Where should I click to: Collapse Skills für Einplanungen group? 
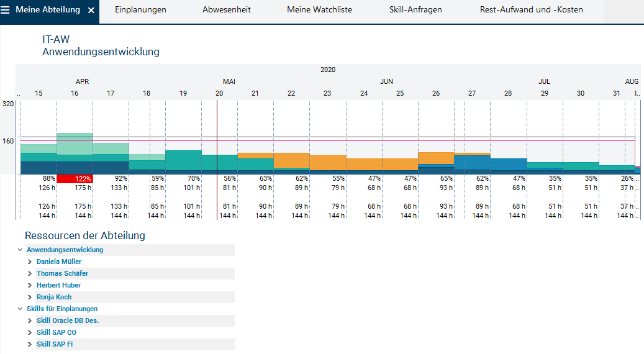tap(20, 309)
